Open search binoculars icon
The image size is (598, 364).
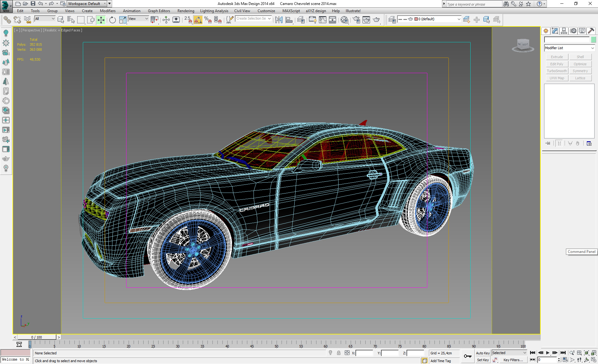pos(506,4)
